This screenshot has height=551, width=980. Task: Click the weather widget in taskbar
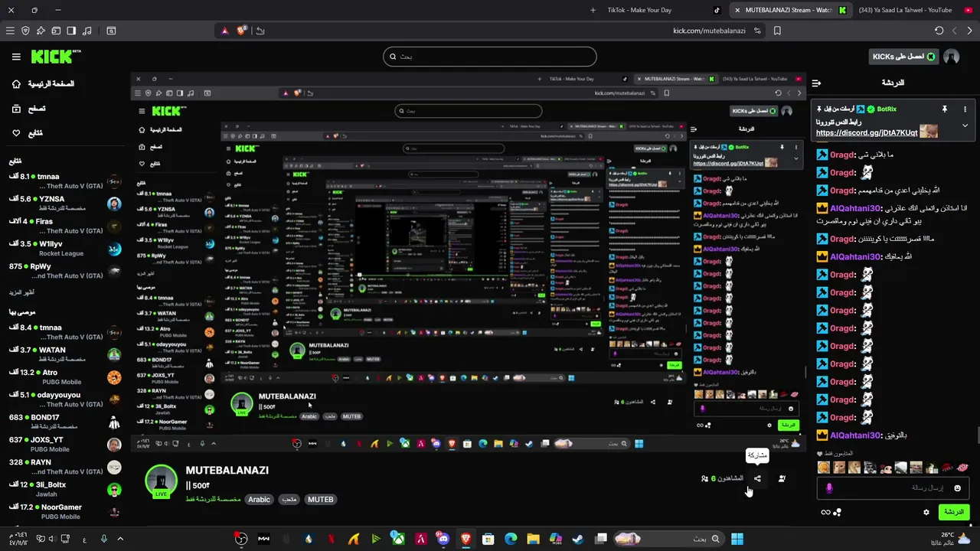[952, 539]
